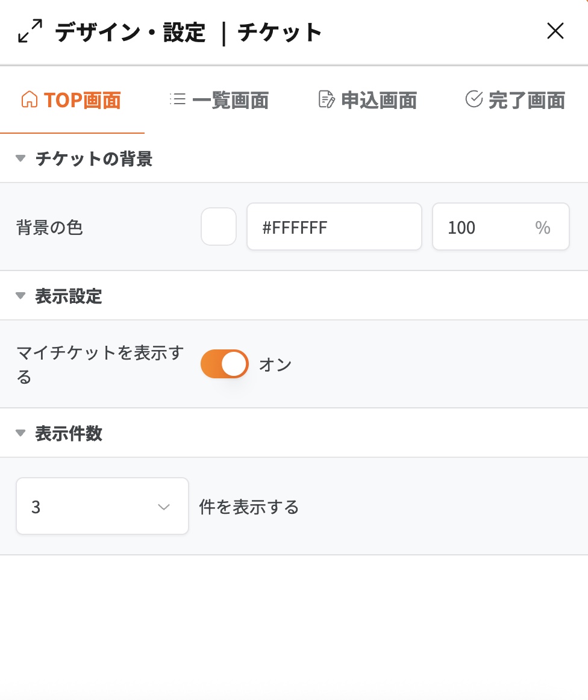Click the chevron arrow in count dropdown
This screenshot has height=700, width=588.
click(164, 507)
